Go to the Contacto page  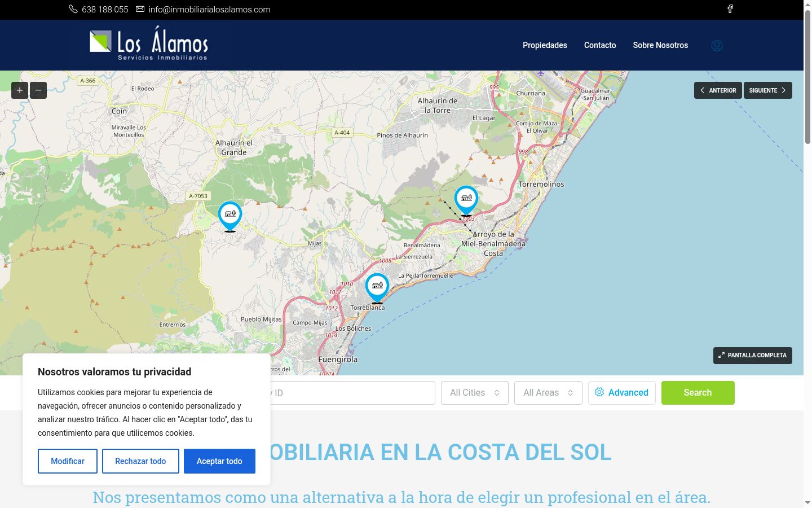600,45
